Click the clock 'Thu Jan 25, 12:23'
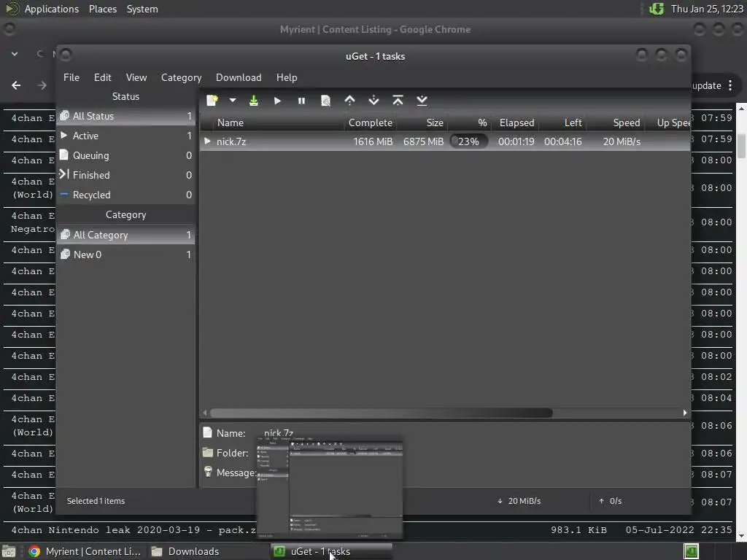The width and height of the screenshot is (747, 560). pos(707,9)
